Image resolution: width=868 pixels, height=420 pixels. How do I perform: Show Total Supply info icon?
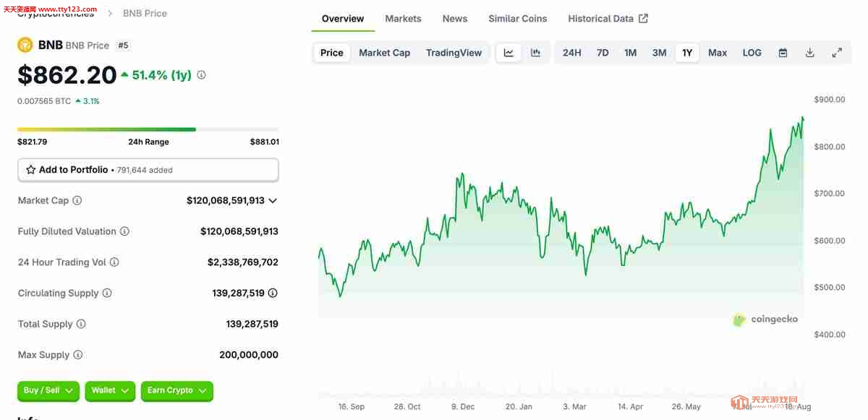click(81, 324)
